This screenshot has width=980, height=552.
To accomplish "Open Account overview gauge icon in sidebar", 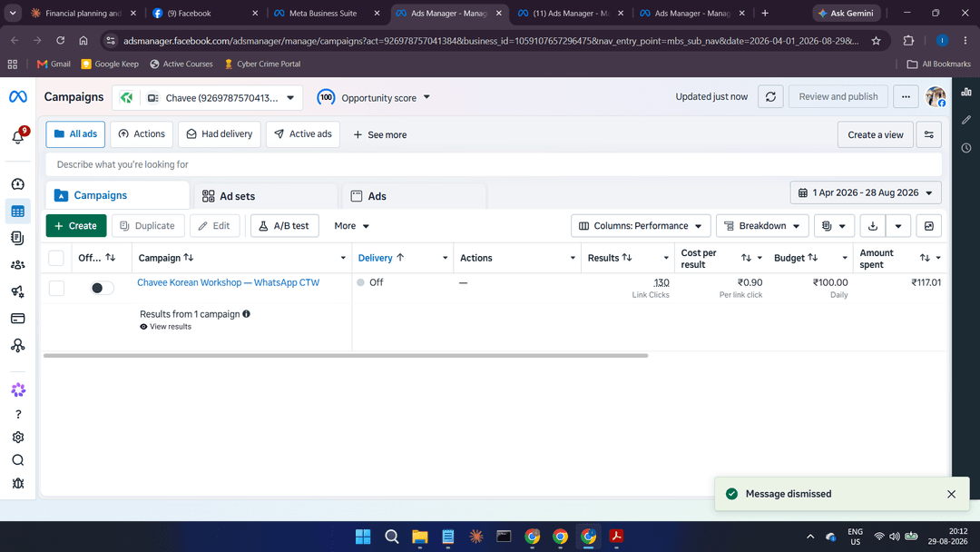I will coord(18,183).
